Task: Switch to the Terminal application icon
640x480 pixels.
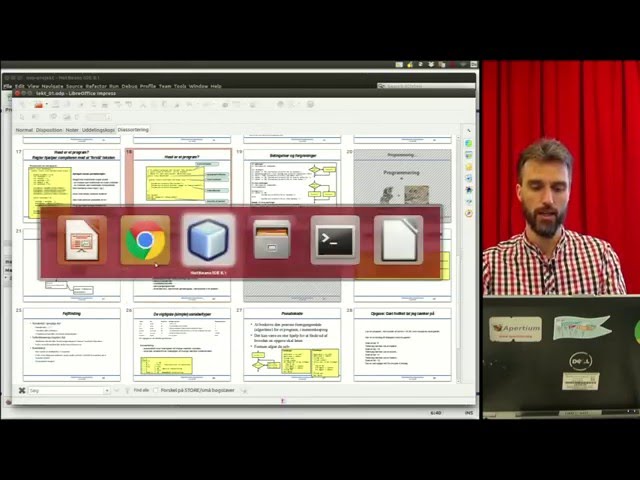Action: (334, 241)
